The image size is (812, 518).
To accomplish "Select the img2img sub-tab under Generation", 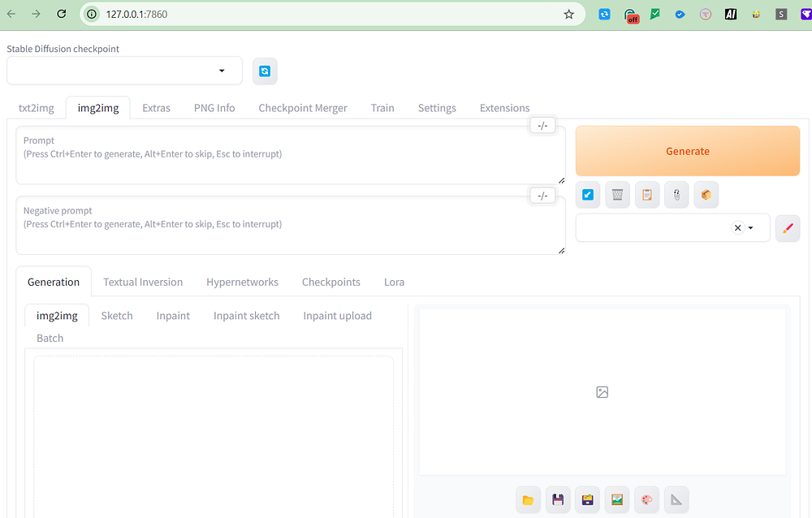I will point(57,316).
